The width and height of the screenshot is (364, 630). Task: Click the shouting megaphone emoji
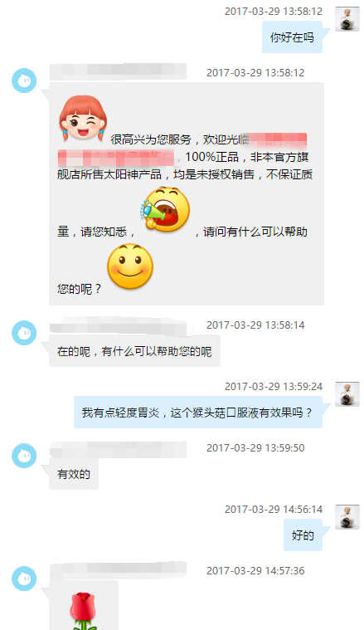point(165,209)
